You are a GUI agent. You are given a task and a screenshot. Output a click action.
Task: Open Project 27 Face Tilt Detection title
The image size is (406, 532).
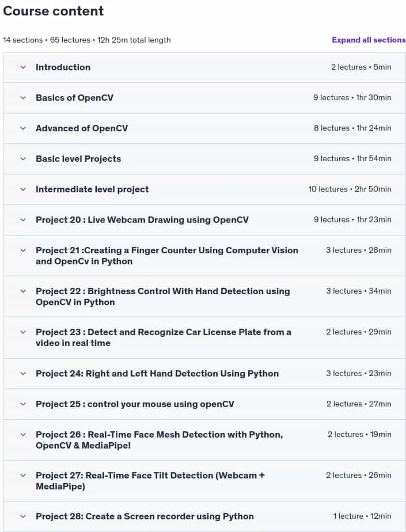pyautogui.click(x=150, y=481)
